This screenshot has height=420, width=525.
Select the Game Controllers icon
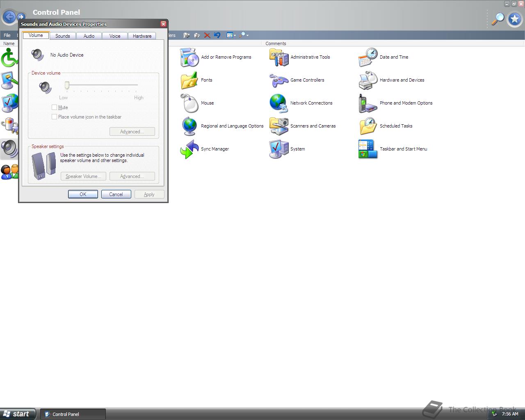pos(279,80)
